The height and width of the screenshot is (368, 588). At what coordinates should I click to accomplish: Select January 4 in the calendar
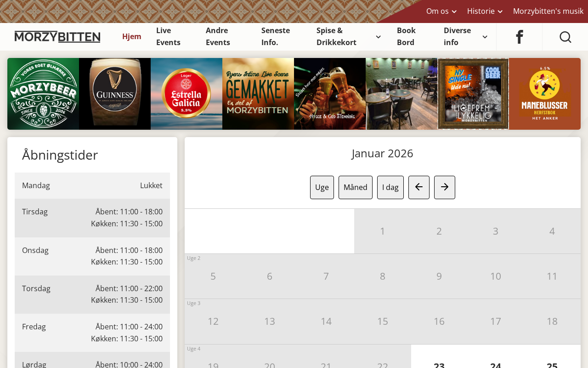pyautogui.click(x=552, y=231)
